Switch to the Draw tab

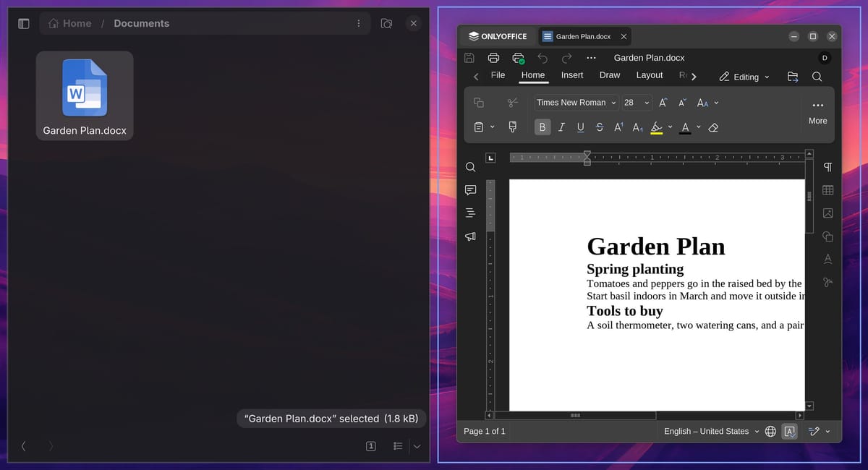(610, 75)
